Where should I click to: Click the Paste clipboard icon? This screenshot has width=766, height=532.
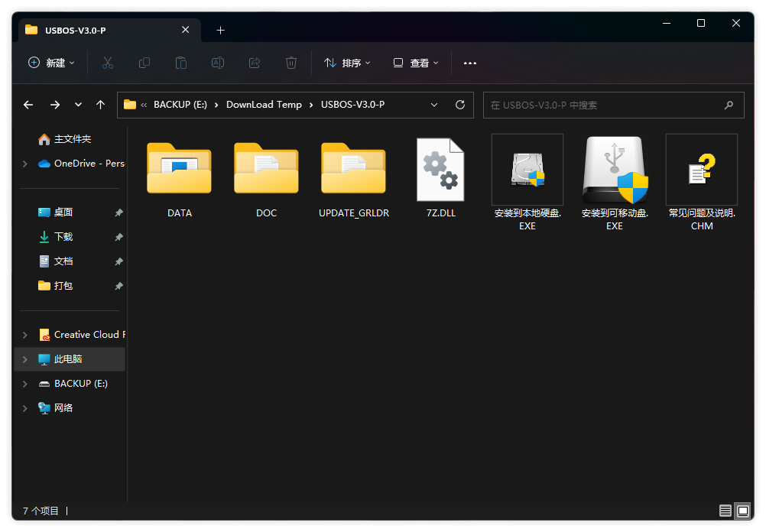coord(181,63)
